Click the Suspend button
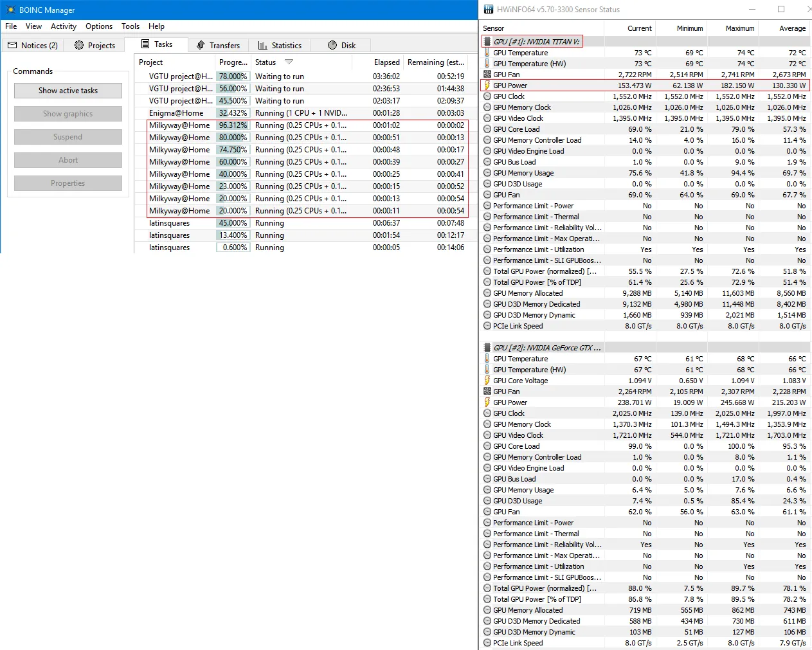The image size is (812, 650). click(x=68, y=137)
